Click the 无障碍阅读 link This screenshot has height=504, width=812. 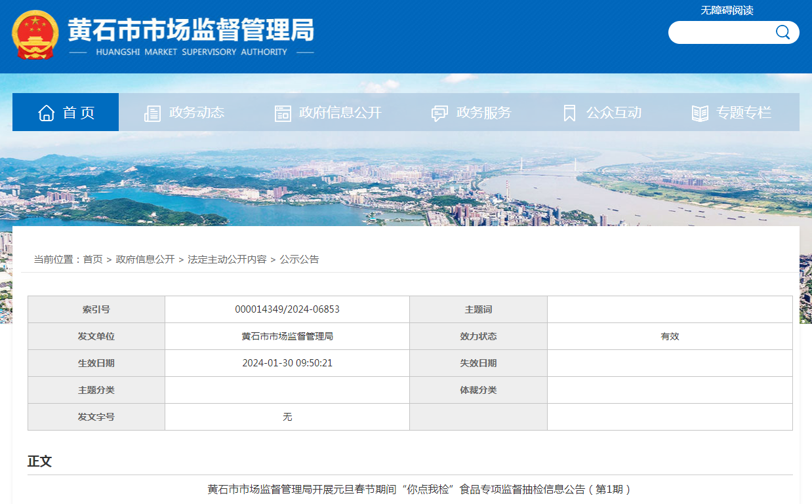727,10
